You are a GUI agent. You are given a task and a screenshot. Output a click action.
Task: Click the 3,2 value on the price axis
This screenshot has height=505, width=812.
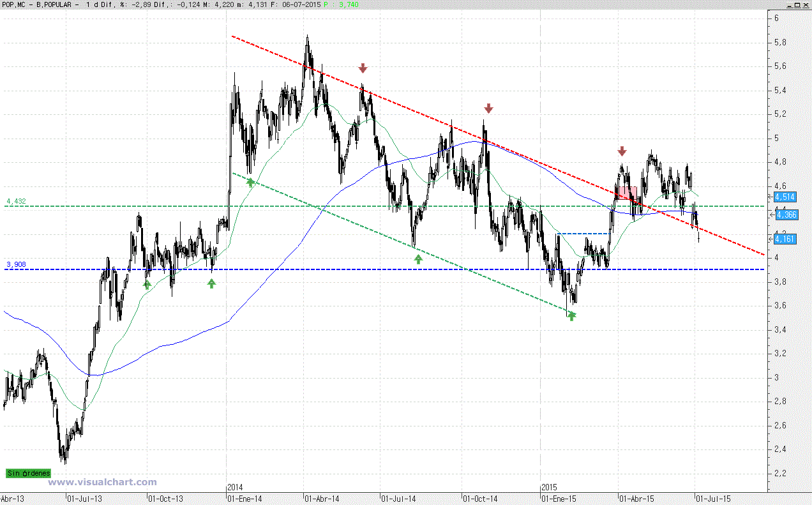click(x=779, y=354)
